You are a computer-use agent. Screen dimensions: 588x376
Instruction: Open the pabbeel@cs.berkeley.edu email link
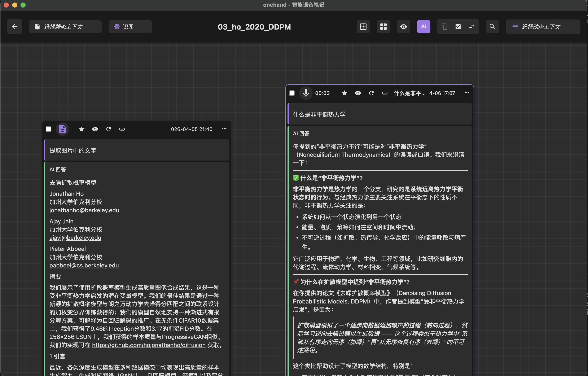(84, 265)
